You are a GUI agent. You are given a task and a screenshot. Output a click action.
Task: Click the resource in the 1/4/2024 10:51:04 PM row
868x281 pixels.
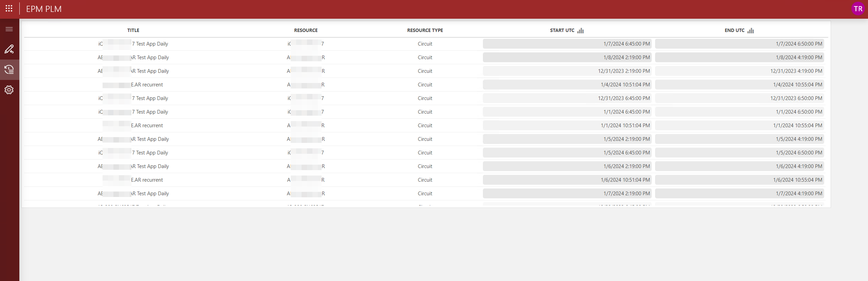306,85
